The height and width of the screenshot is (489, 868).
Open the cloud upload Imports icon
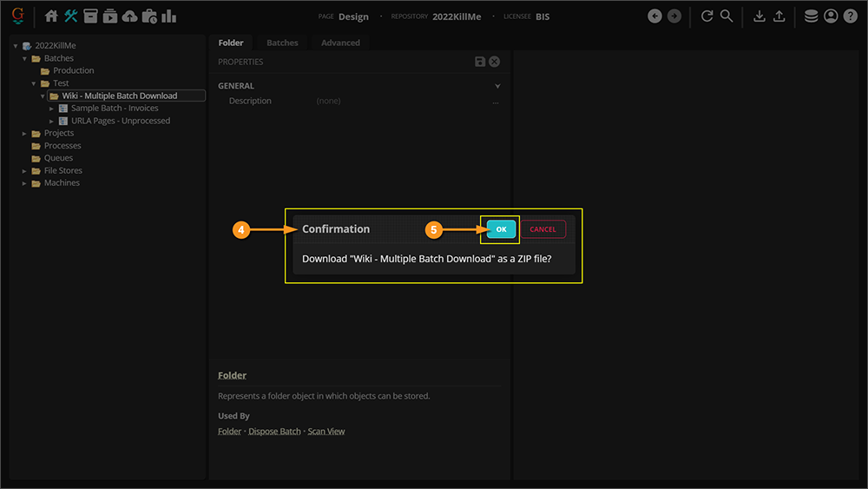click(x=129, y=16)
